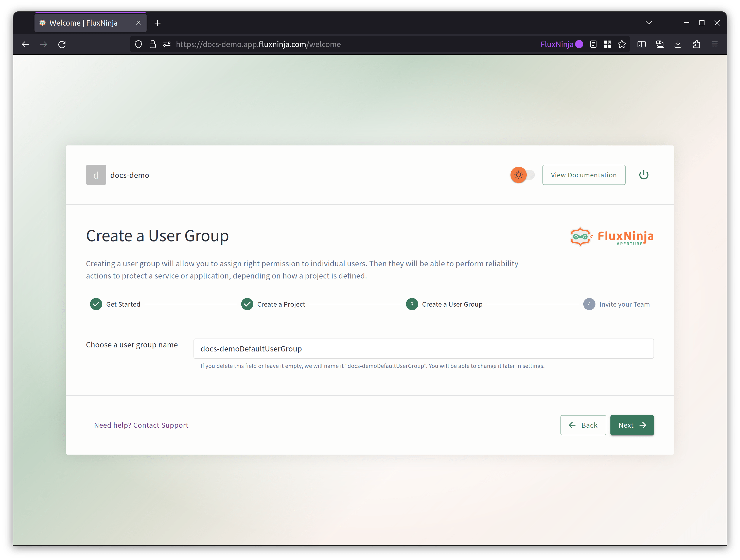Click the power/logout icon
Image resolution: width=740 pixels, height=560 pixels.
tap(643, 175)
